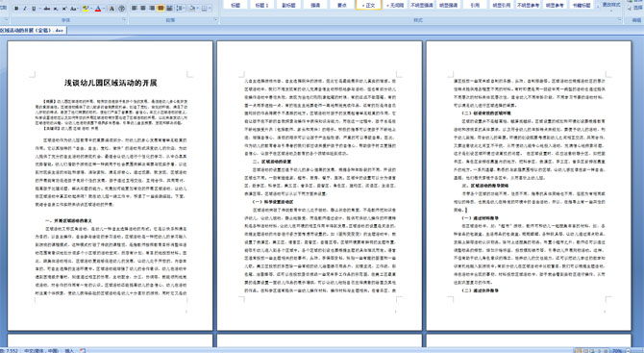Apply the 引用 quote style
This screenshot has height=353, width=644.
475,5
